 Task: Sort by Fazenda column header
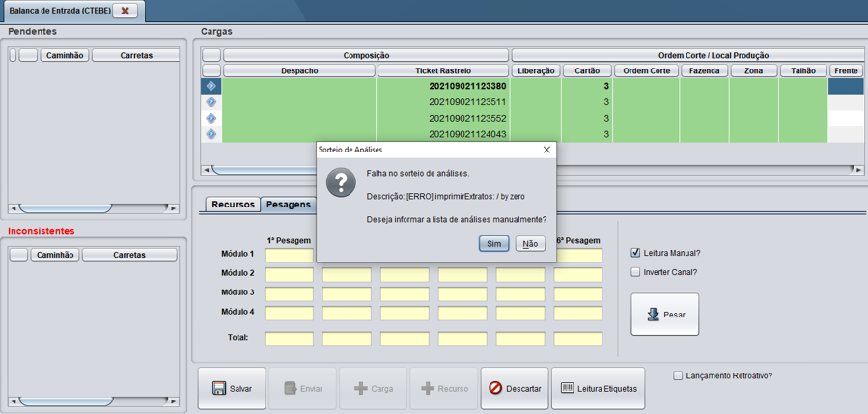[704, 70]
